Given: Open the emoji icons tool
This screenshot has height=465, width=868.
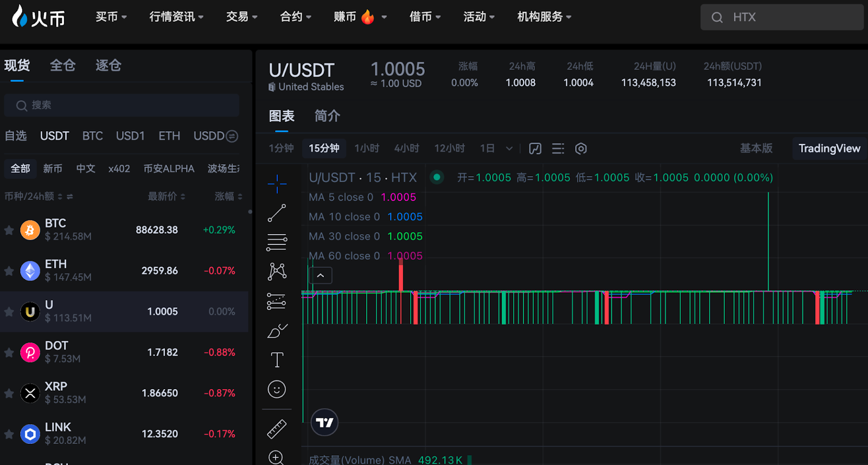Looking at the screenshot, I should coord(277,389).
